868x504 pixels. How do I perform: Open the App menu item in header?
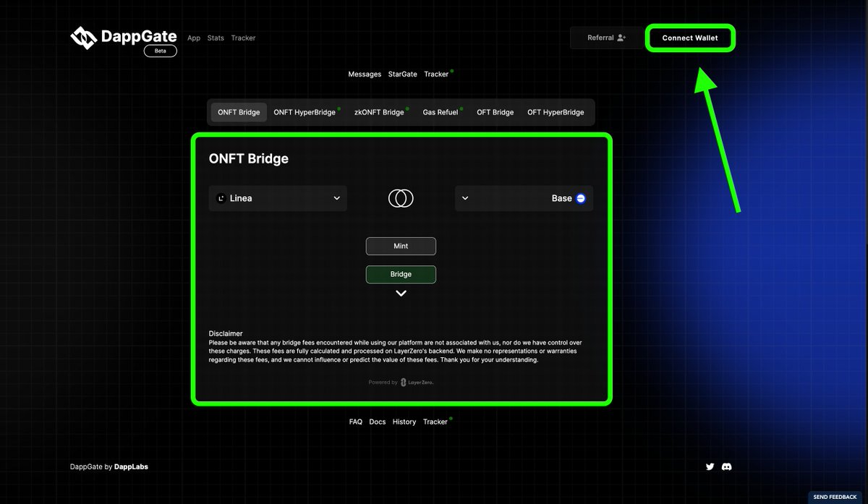click(x=194, y=38)
